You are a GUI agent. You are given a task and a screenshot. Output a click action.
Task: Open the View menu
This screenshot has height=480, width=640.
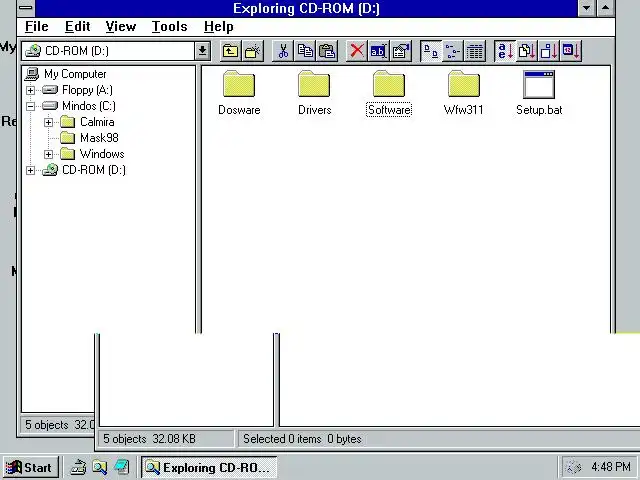[120, 27]
